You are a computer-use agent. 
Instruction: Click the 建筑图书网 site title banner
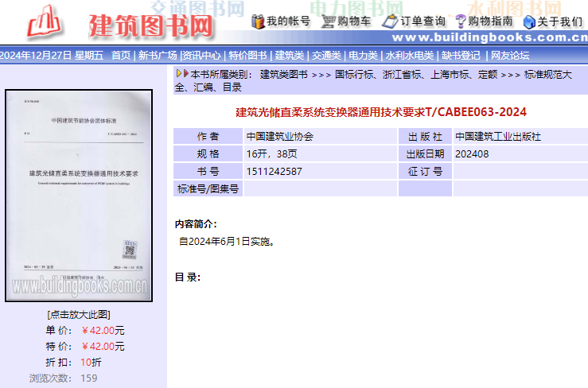click(150, 25)
